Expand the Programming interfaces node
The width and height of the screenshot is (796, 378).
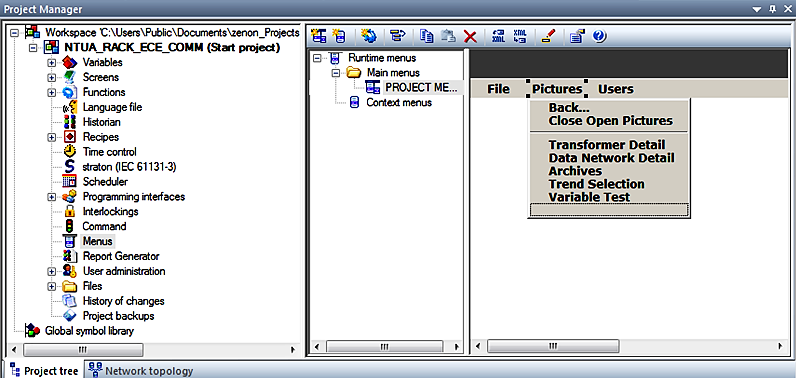[x=51, y=197]
